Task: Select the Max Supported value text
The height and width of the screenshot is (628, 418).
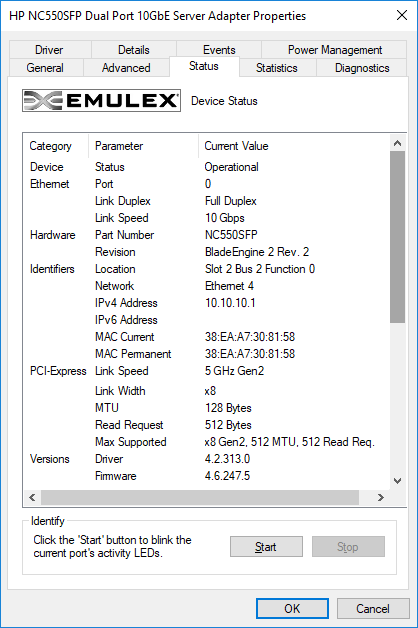Action: (x=289, y=442)
